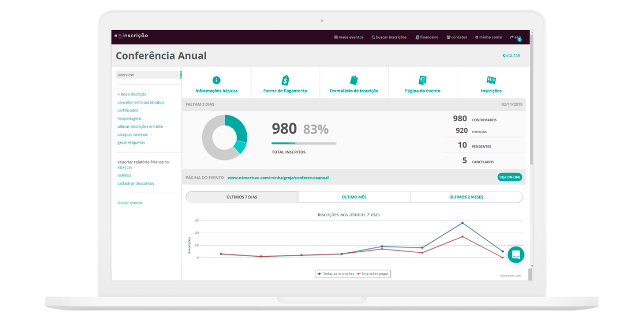This screenshot has width=644, height=320.
Task: Open the financeiro menu item
Action: pyautogui.click(x=427, y=37)
